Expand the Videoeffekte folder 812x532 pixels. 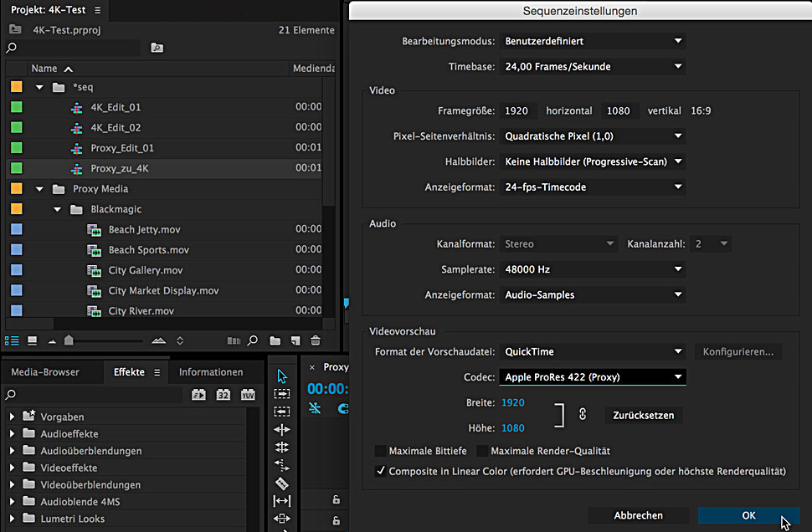tap(12, 468)
